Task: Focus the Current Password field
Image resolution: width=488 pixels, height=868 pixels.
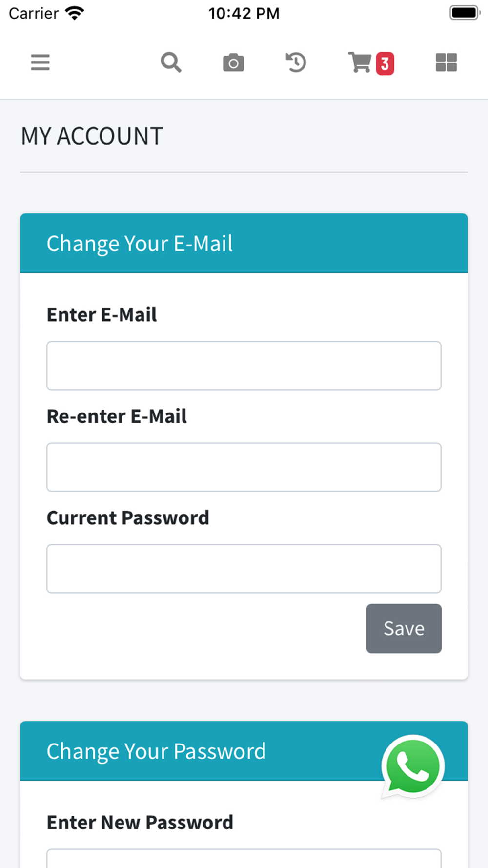Action: click(244, 569)
